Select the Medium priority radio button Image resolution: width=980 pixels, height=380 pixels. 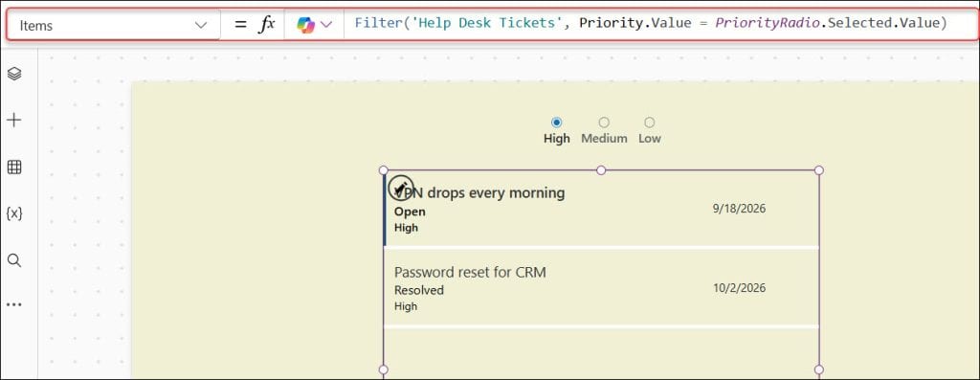coord(604,123)
